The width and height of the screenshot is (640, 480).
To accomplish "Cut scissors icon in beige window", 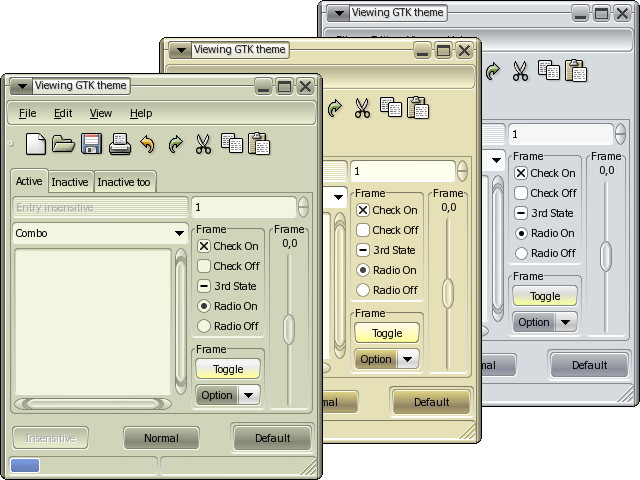I will (x=362, y=108).
